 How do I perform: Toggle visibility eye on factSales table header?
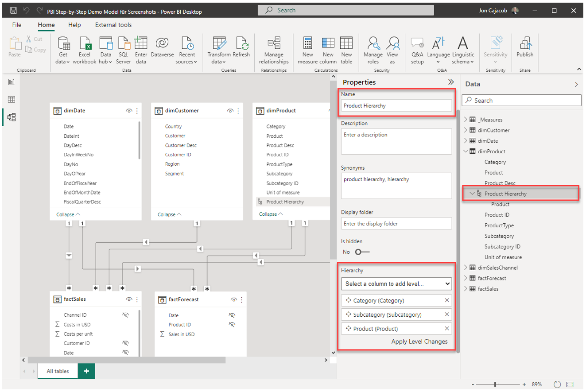(x=129, y=299)
